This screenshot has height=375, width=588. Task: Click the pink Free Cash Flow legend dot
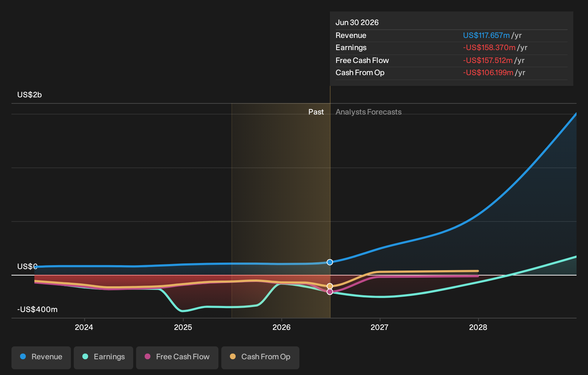pyautogui.click(x=148, y=356)
